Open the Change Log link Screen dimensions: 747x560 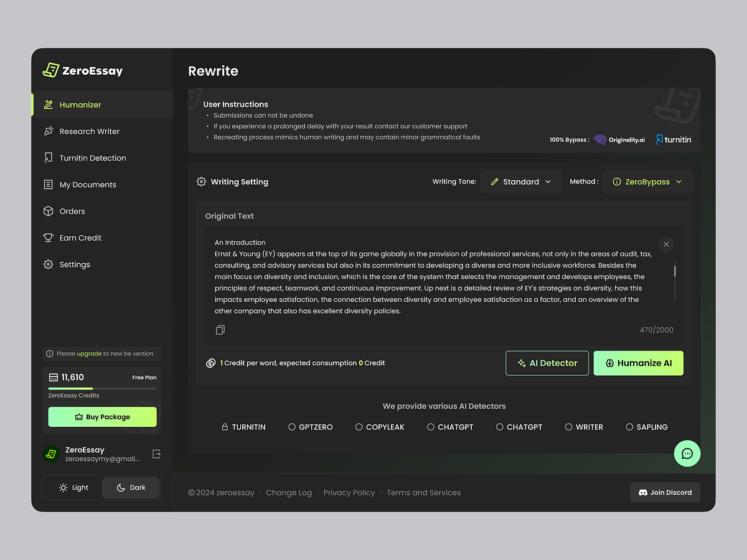click(x=289, y=493)
